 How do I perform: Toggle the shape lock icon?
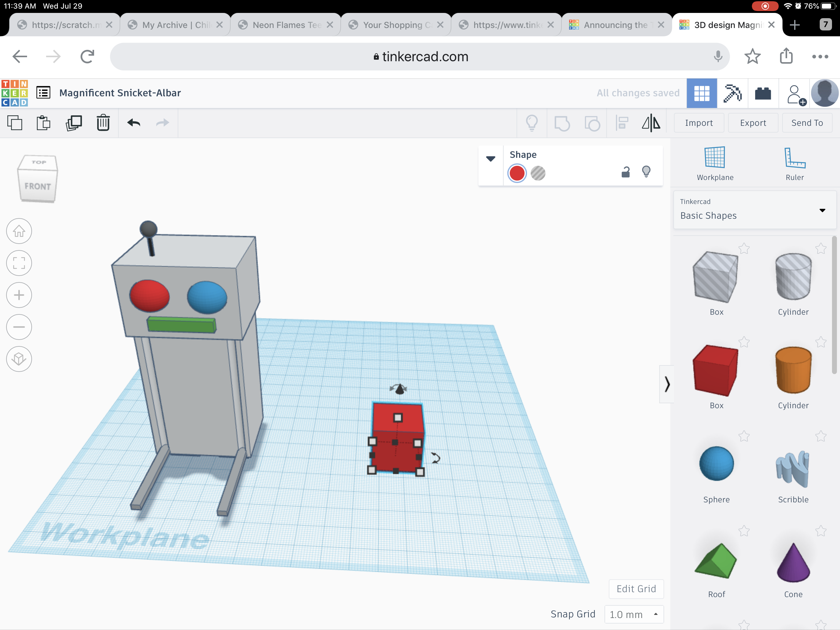point(625,173)
